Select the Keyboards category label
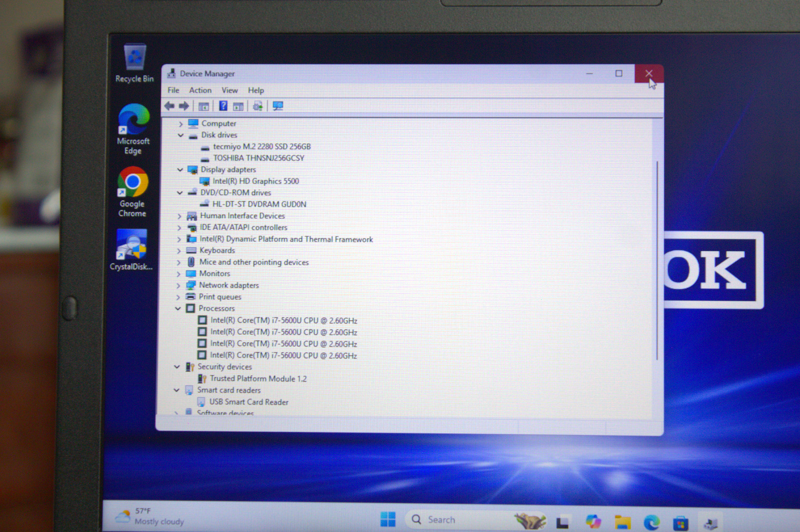Viewport: 800px width, 532px height. (217, 250)
